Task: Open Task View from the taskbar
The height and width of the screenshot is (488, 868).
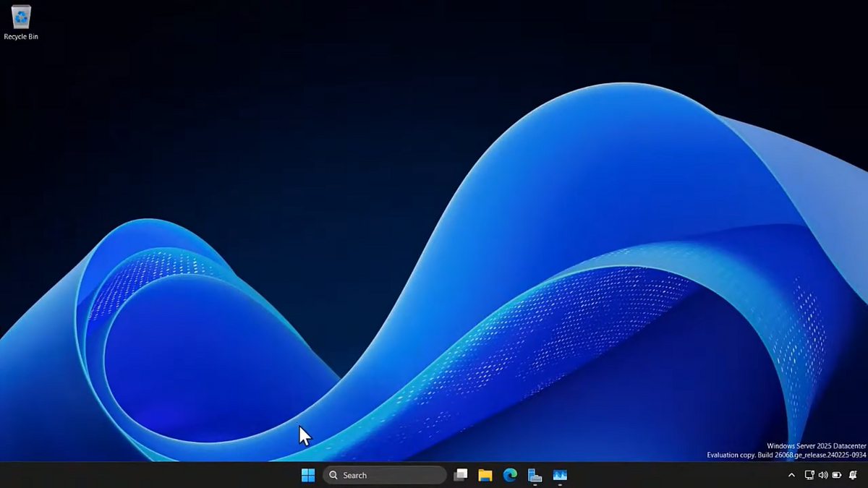Action: pos(461,475)
